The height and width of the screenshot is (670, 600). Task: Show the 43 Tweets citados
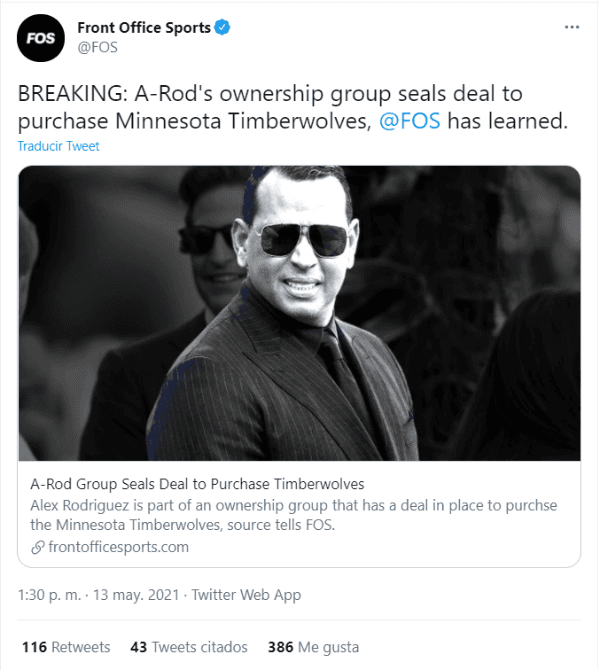coord(189,647)
